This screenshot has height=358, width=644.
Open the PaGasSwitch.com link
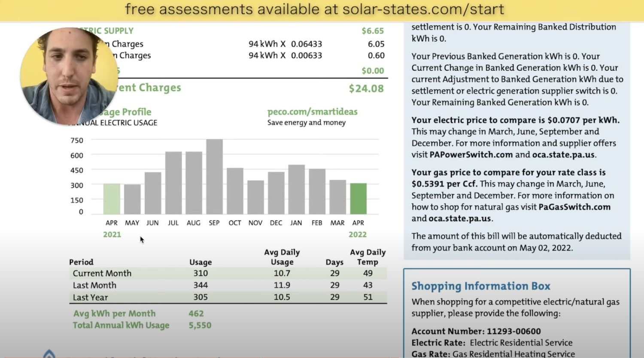click(x=574, y=207)
